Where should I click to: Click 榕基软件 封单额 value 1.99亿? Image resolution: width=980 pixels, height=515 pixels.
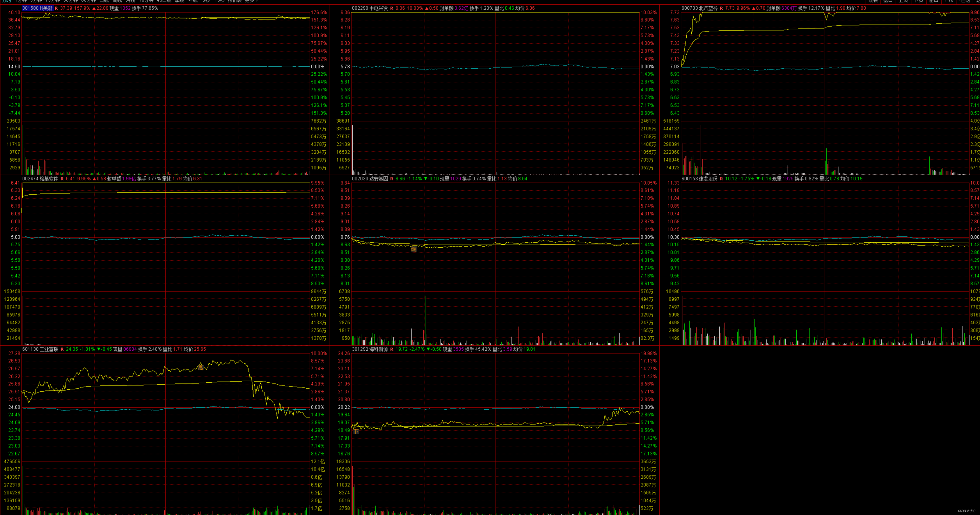pos(129,179)
